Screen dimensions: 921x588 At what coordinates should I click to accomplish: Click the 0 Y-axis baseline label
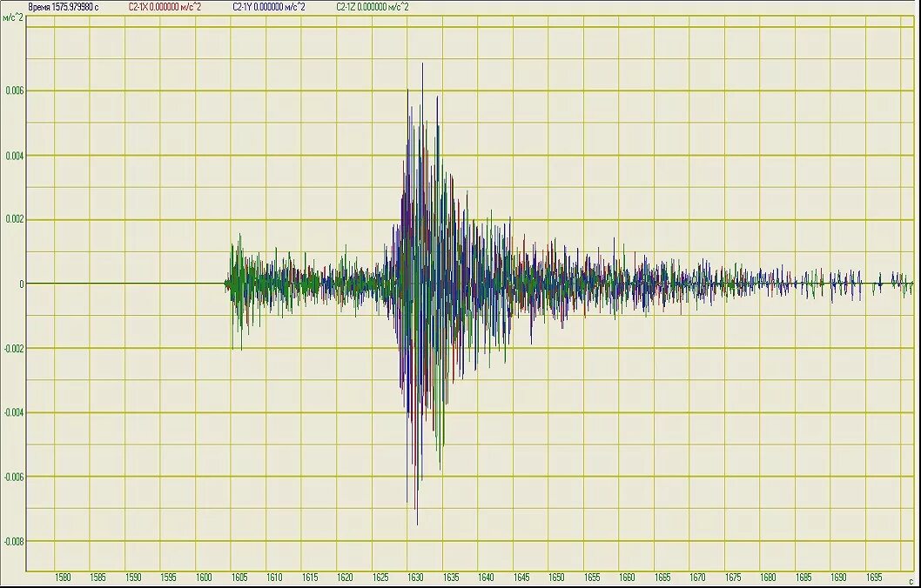(x=22, y=284)
